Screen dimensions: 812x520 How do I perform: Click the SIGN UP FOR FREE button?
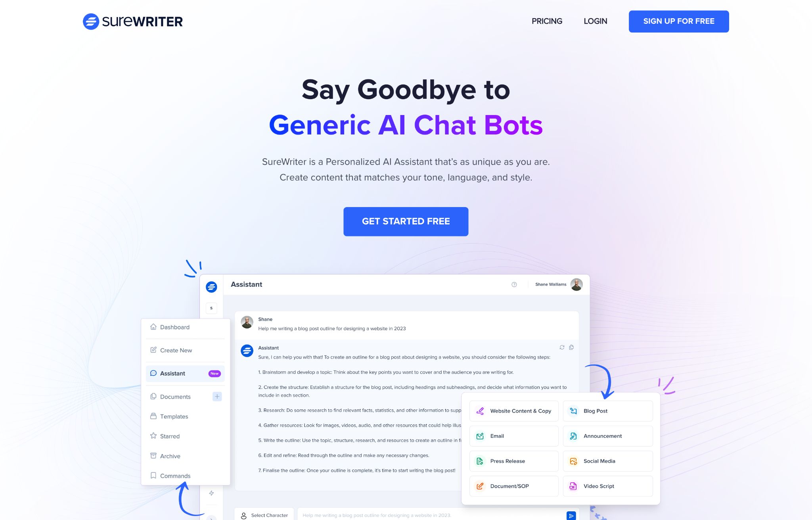click(679, 21)
